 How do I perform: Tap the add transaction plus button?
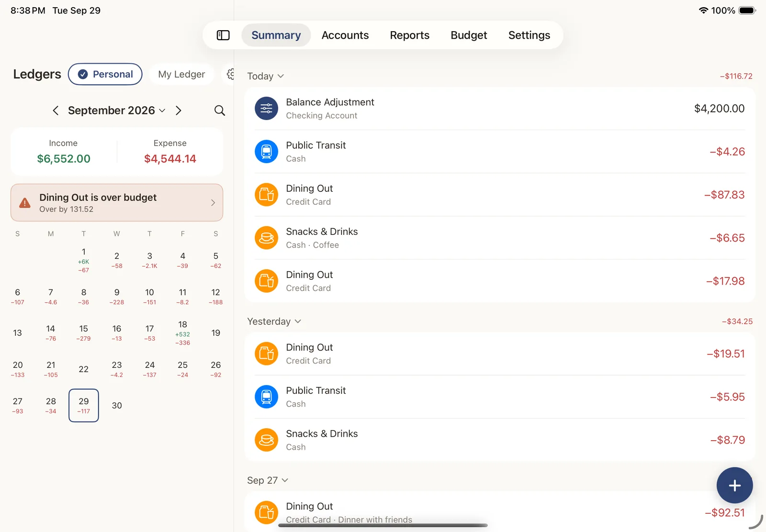734,485
